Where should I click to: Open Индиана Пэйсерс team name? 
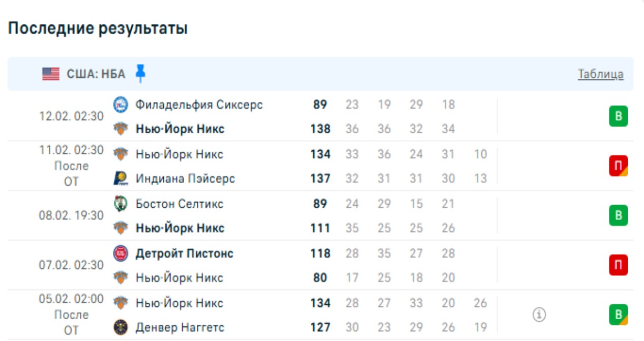pos(185,179)
